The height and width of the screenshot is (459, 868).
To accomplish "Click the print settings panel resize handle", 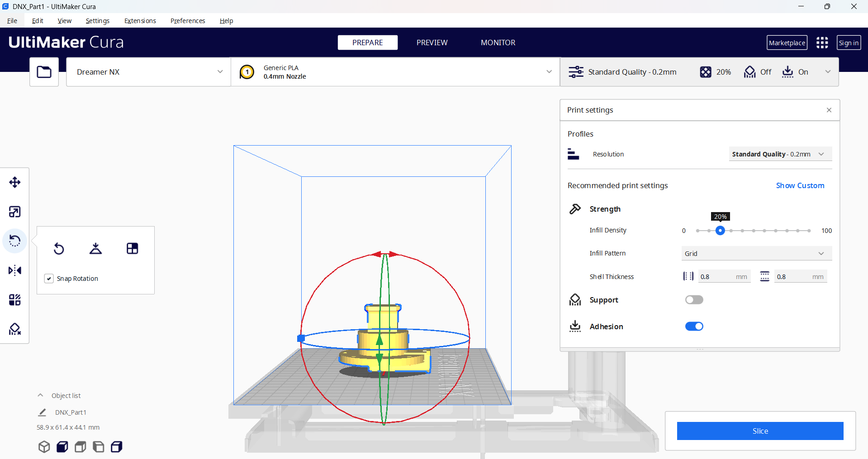I will (x=700, y=349).
